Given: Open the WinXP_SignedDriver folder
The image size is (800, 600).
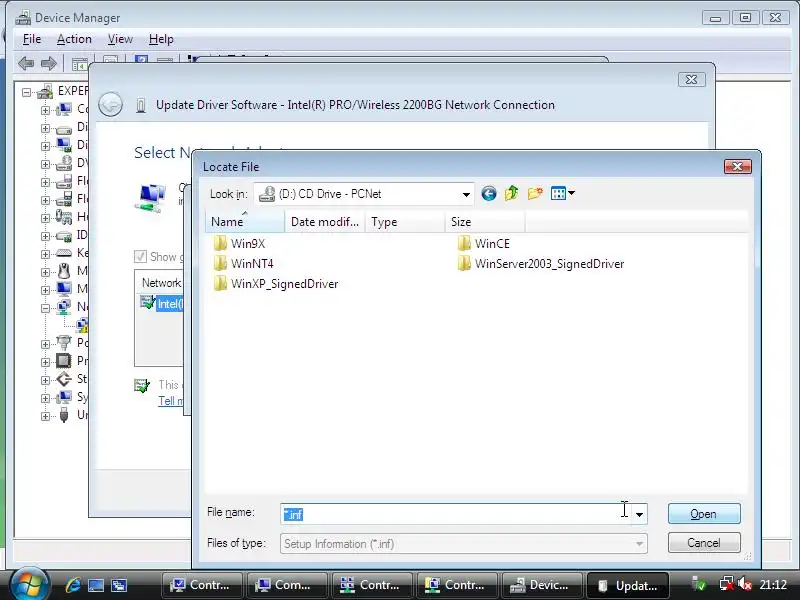Looking at the screenshot, I should click(276, 284).
